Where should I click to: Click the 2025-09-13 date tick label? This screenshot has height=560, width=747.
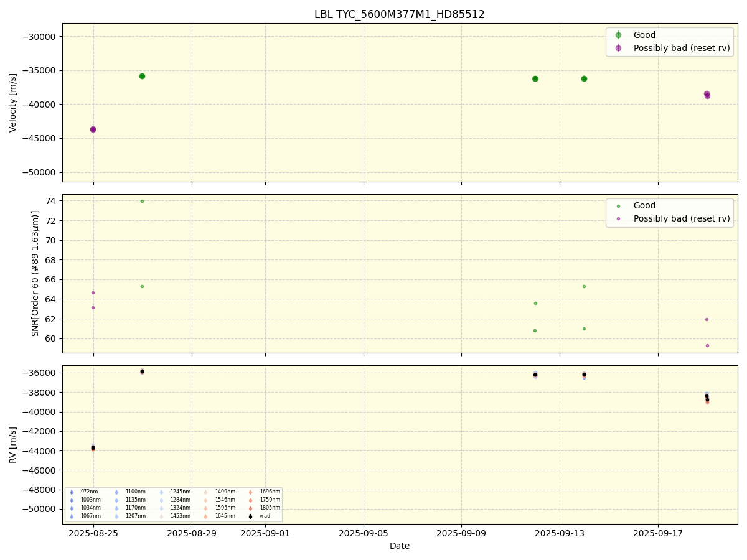[560, 533]
